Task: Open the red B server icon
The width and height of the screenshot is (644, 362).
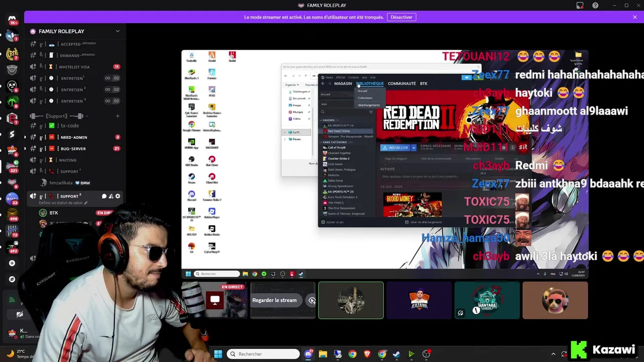Action: pyautogui.click(x=12, y=119)
